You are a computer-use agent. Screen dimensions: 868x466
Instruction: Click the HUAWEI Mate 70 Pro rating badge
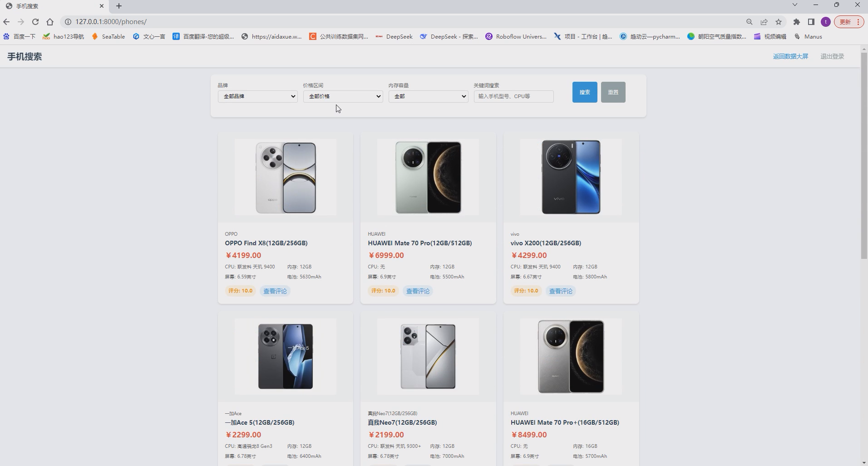click(x=383, y=291)
